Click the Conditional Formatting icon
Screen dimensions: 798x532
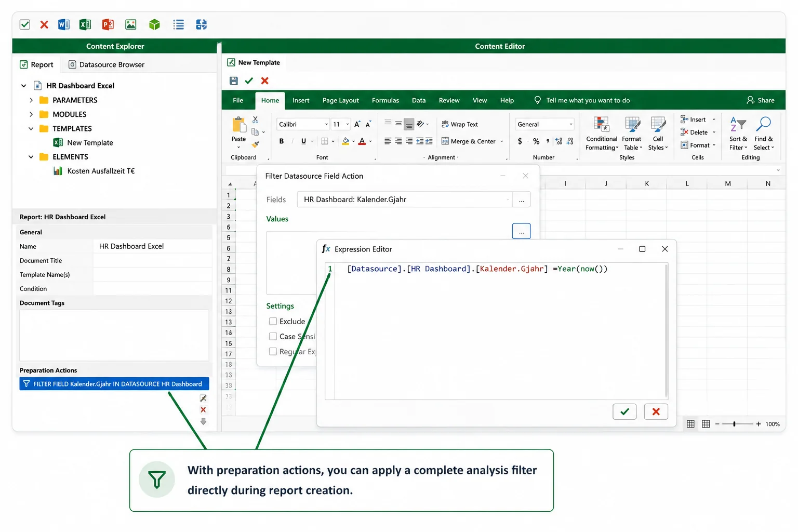click(602, 124)
